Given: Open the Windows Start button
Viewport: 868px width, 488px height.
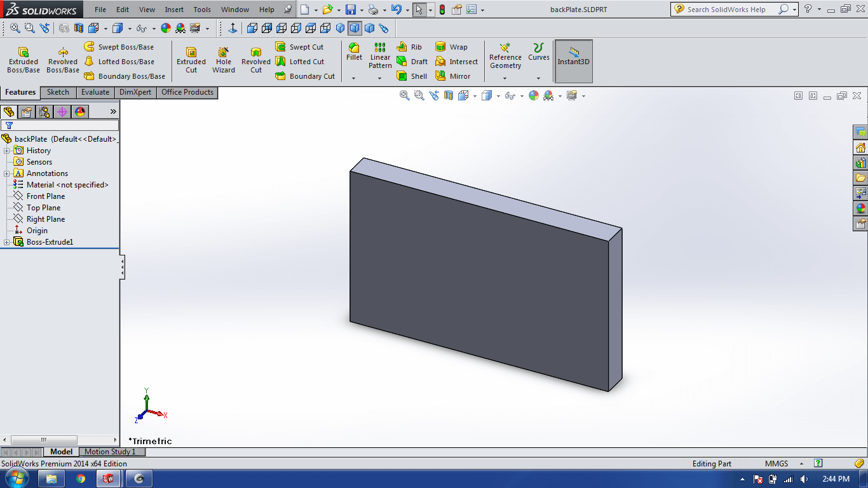Looking at the screenshot, I should (x=17, y=478).
